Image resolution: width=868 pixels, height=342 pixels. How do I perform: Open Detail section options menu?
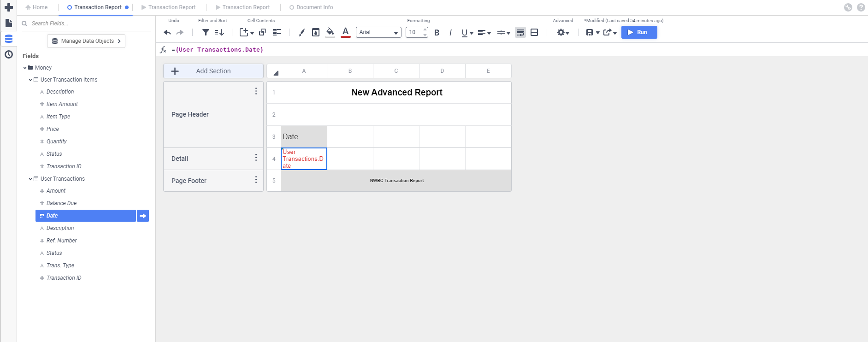(256, 158)
